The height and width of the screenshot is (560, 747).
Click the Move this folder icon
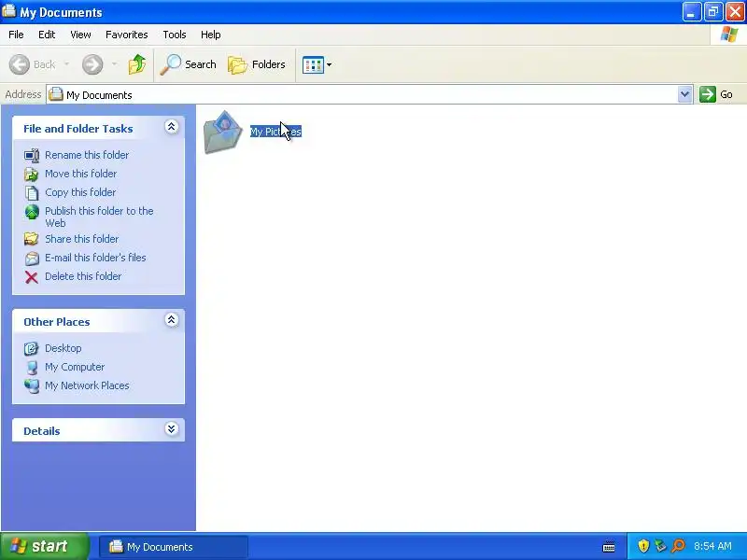(x=32, y=175)
